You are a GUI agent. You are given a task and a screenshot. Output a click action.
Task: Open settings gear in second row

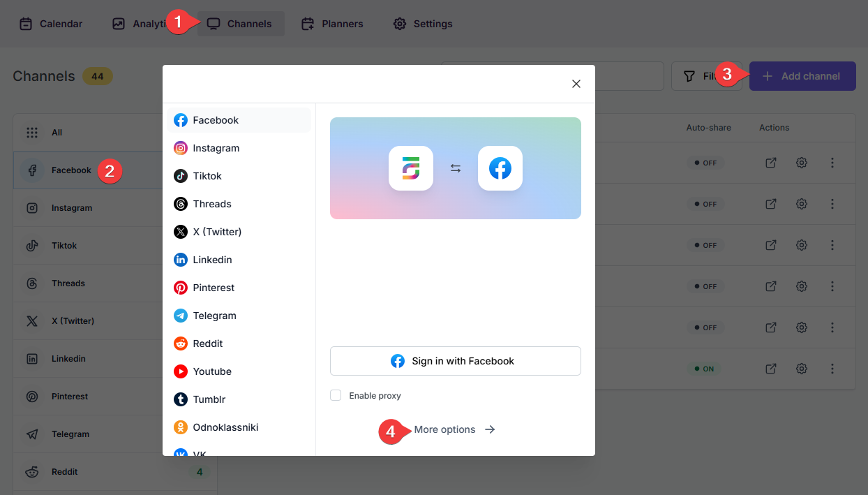click(802, 204)
